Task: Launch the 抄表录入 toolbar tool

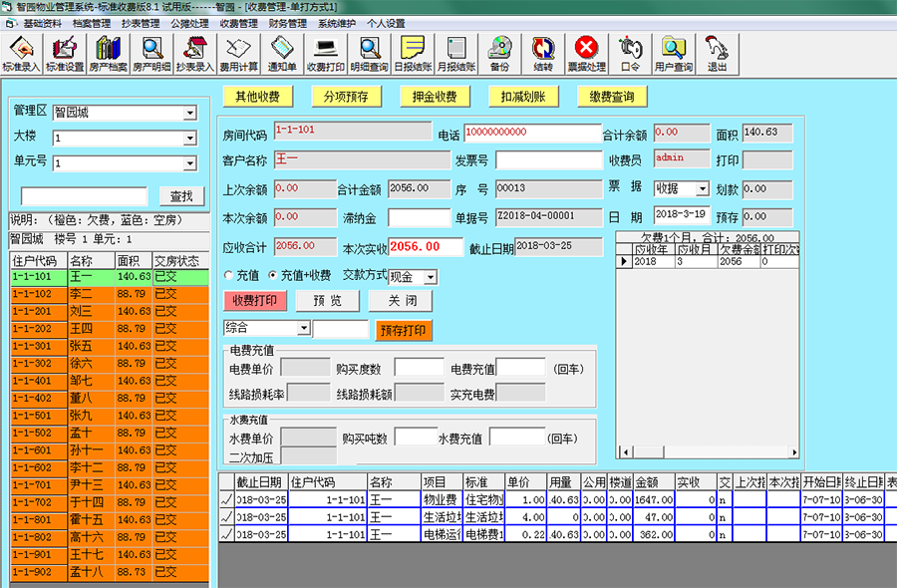Action: 195,54
